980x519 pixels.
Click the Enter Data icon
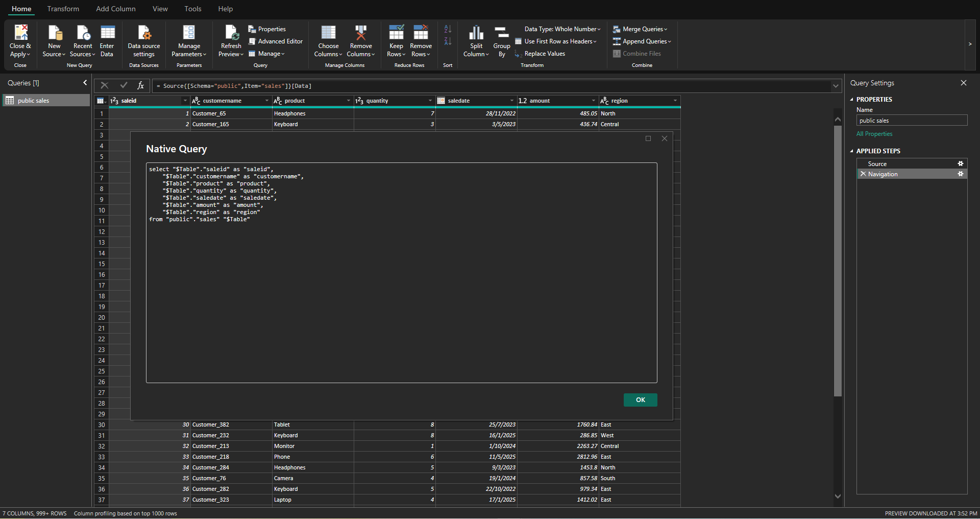coord(107,33)
